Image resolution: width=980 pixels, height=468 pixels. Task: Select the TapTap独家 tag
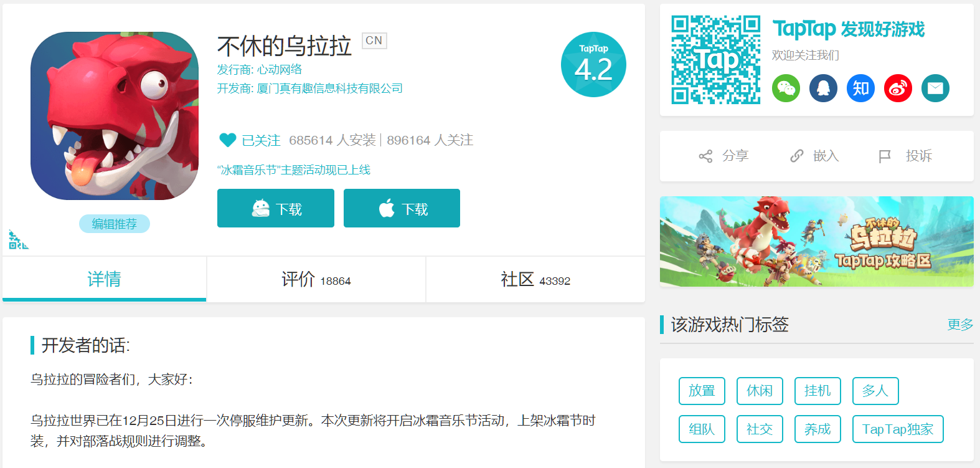pyautogui.click(x=898, y=429)
